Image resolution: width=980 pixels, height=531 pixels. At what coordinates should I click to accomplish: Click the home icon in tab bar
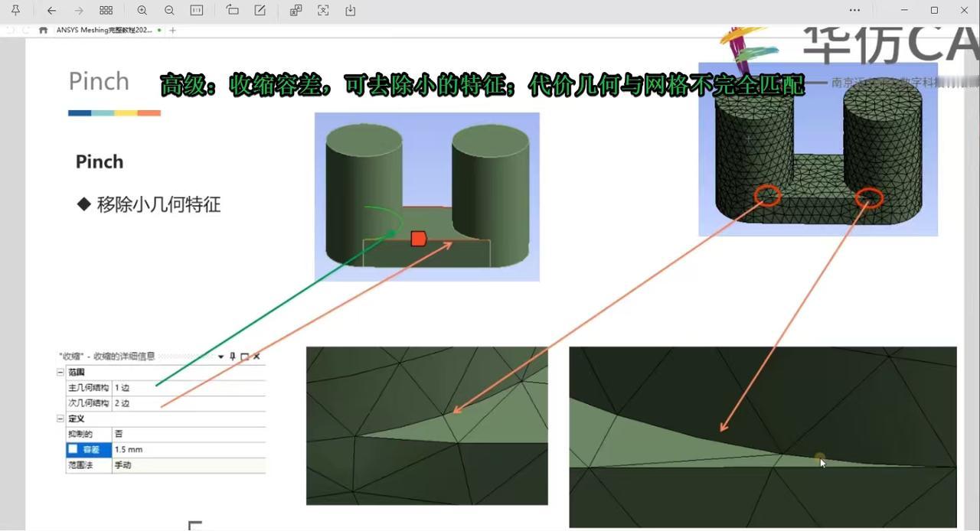(x=43, y=30)
